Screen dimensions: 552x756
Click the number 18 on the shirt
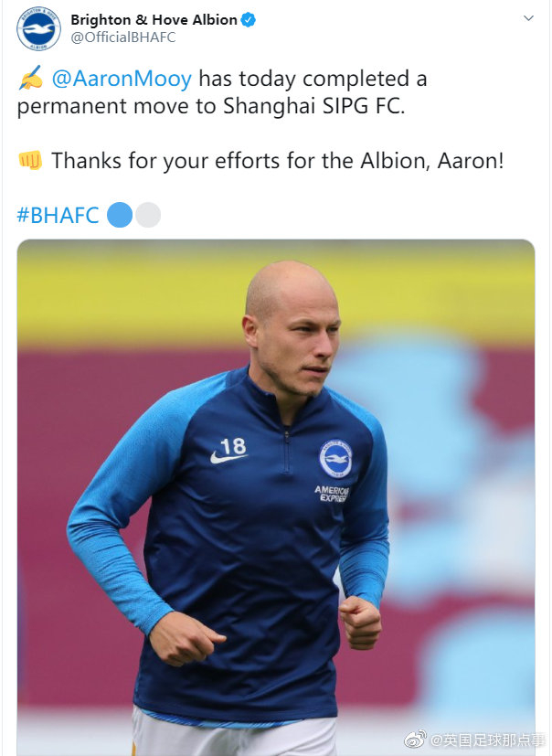click(233, 445)
